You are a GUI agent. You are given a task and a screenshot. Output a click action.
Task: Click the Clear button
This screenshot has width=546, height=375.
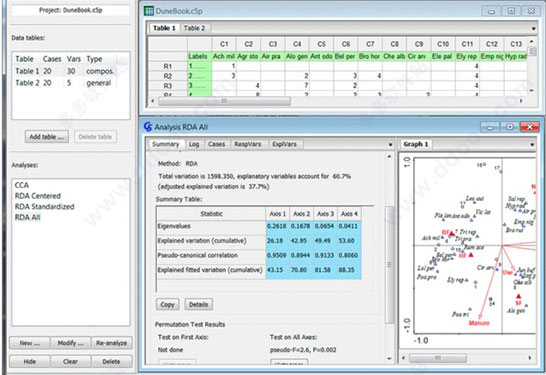tap(71, 361)
